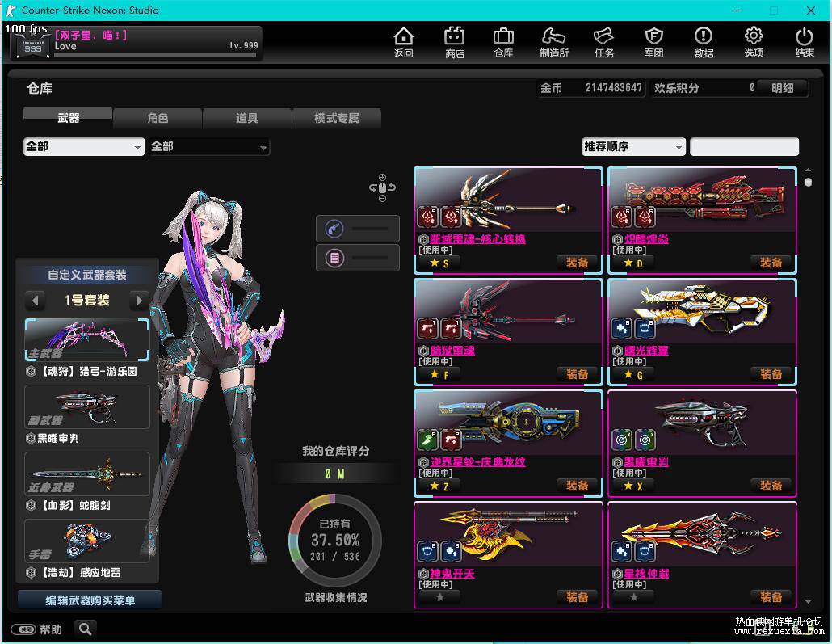Open the first 全部 category dropdown
Viewport: 832px width, 644px height.
coord(84,146)
